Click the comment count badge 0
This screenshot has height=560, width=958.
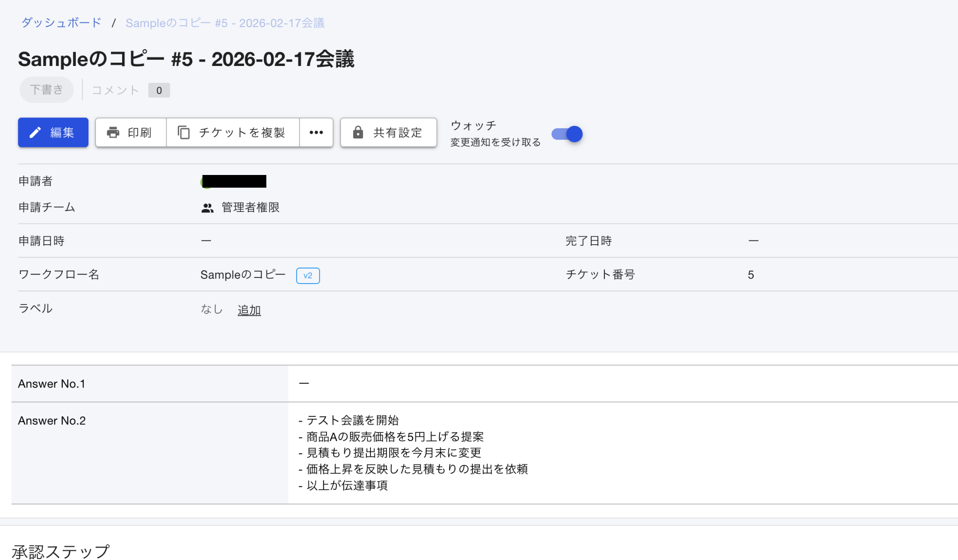click(x=159, y=90)
